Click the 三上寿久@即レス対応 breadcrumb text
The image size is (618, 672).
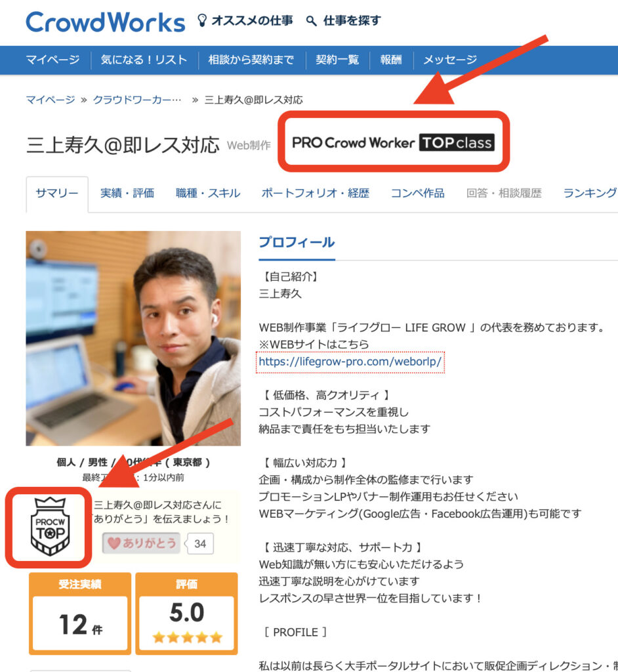coord(254,100)
